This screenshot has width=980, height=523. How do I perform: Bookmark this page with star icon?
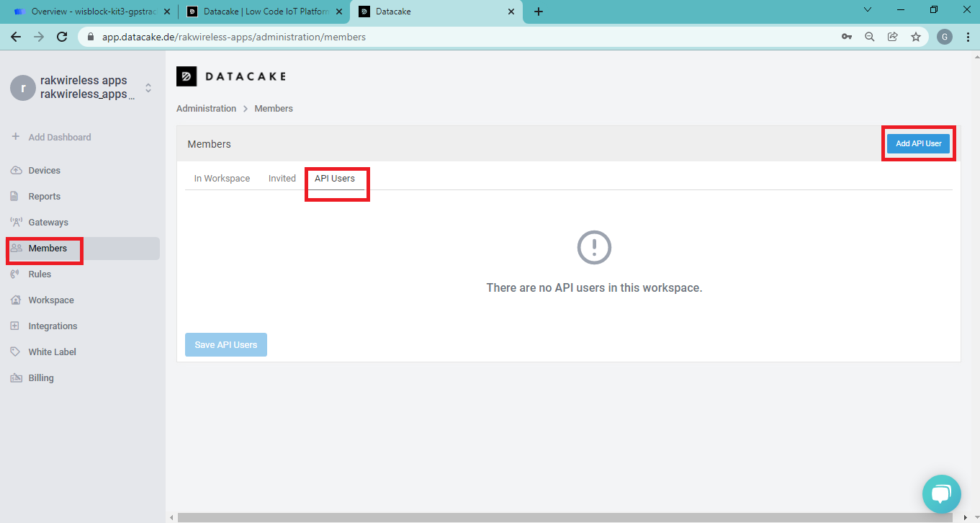(x=915, y=37)
